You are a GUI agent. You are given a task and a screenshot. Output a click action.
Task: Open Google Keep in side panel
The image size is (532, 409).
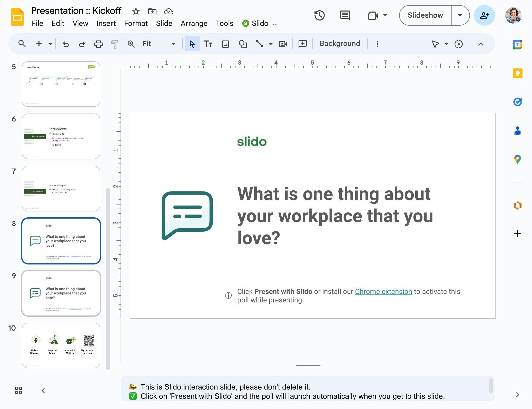[x=517, y=74]
